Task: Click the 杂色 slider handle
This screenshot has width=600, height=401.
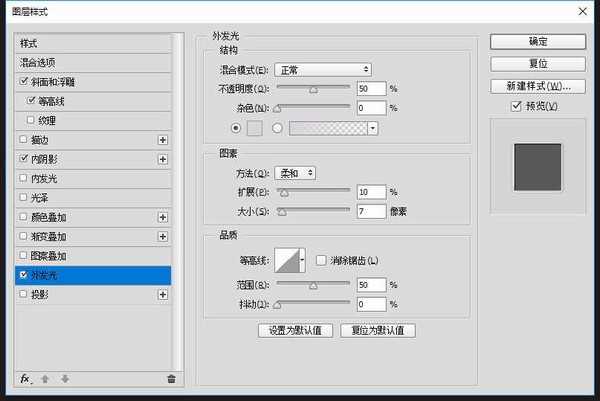Action: click(x=277, y=109)
